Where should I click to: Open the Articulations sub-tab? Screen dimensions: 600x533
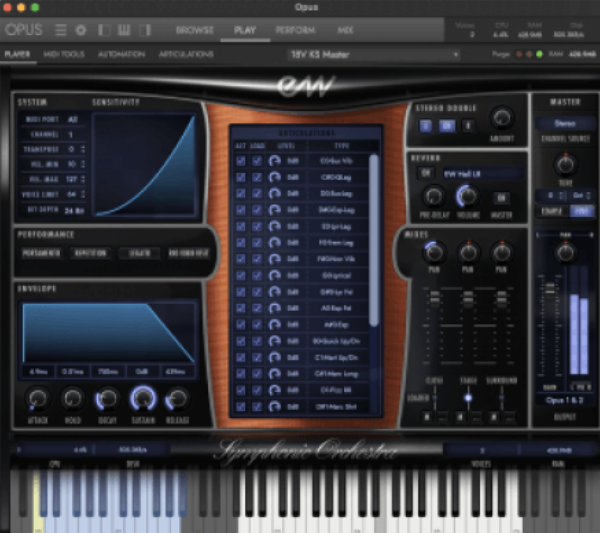tap(186, 54)
